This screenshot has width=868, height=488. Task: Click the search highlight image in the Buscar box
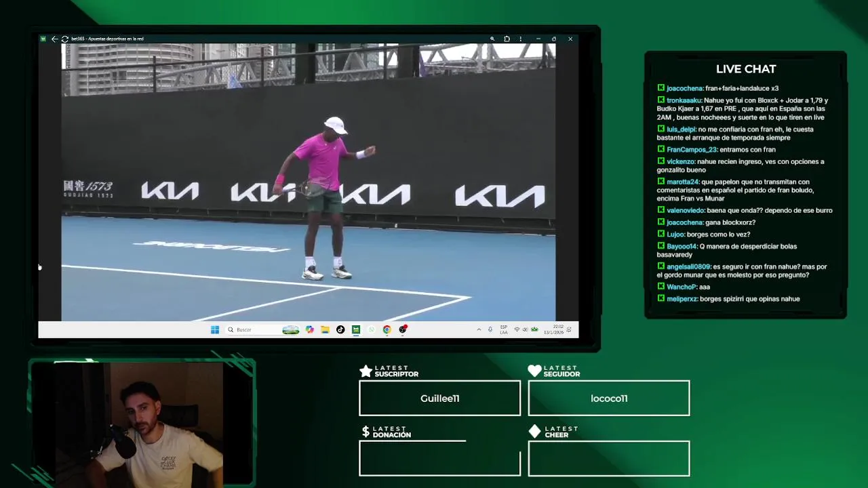pos(291,329)
